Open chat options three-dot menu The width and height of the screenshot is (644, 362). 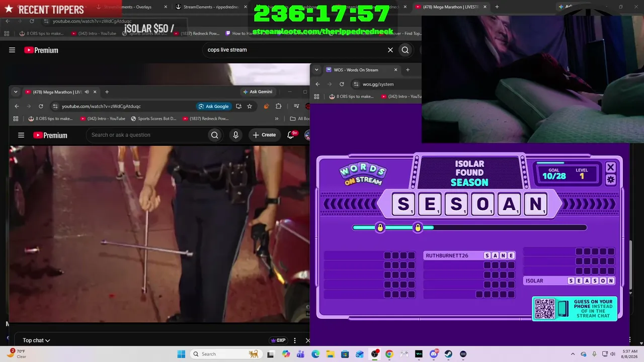(295, 340)
